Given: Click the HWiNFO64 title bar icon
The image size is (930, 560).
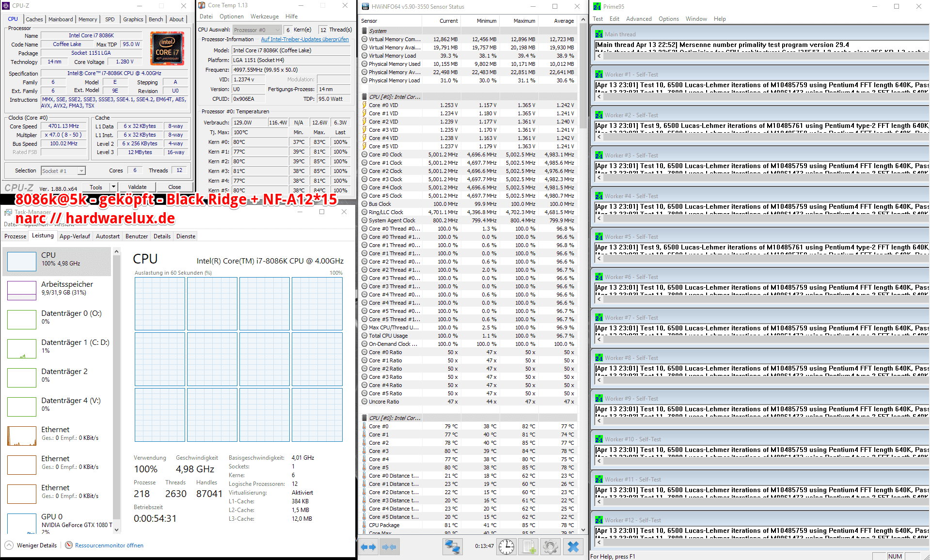Looking at the screenshot, I should coord(365,6).
